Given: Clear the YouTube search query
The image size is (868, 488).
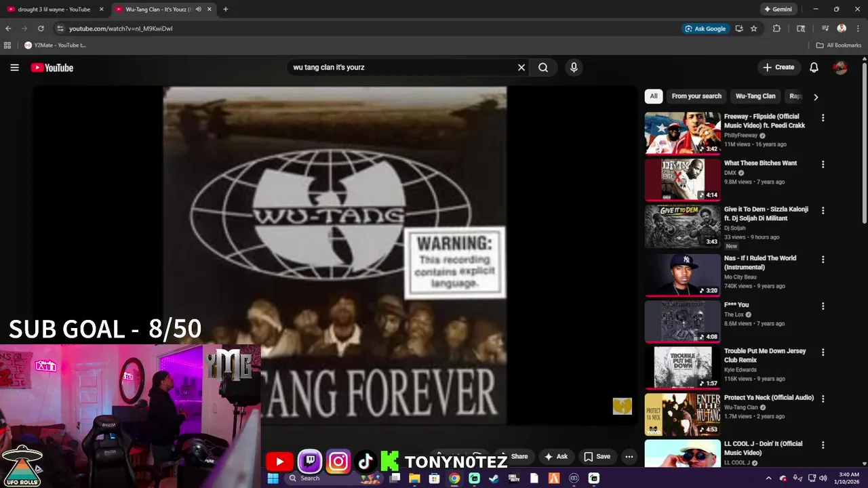Looking at the screenshot, I should click(521, 67).
